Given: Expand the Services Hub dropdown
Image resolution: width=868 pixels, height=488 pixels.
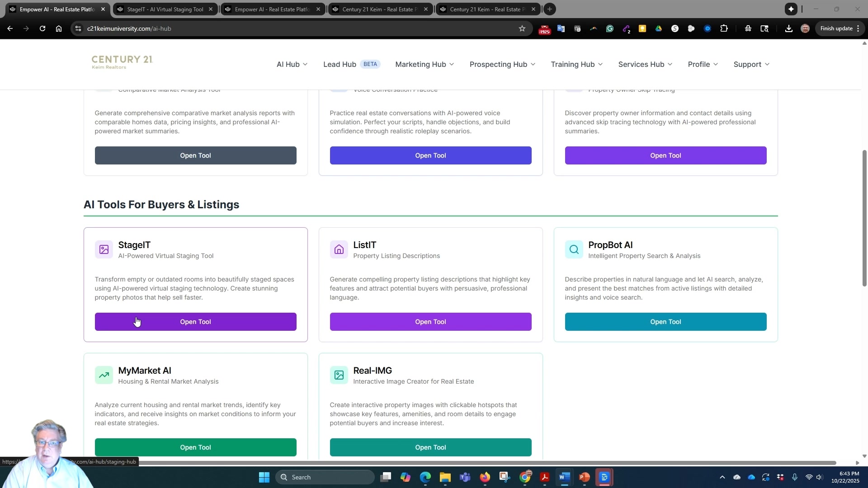Looking at the screenshot, I should [x=645, y=64].
